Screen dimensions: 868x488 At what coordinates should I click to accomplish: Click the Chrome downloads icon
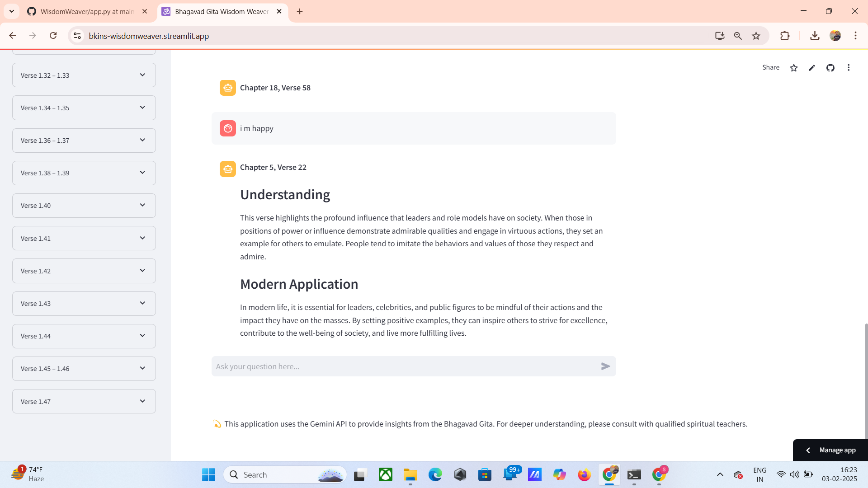[815, 36]
